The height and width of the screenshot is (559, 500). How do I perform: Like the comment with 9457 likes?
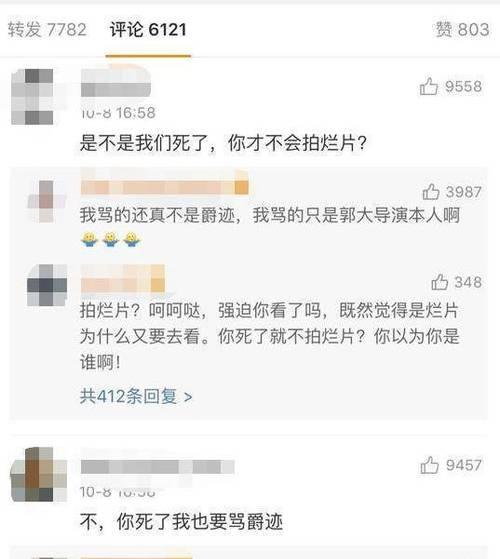[x=429, y=465]
